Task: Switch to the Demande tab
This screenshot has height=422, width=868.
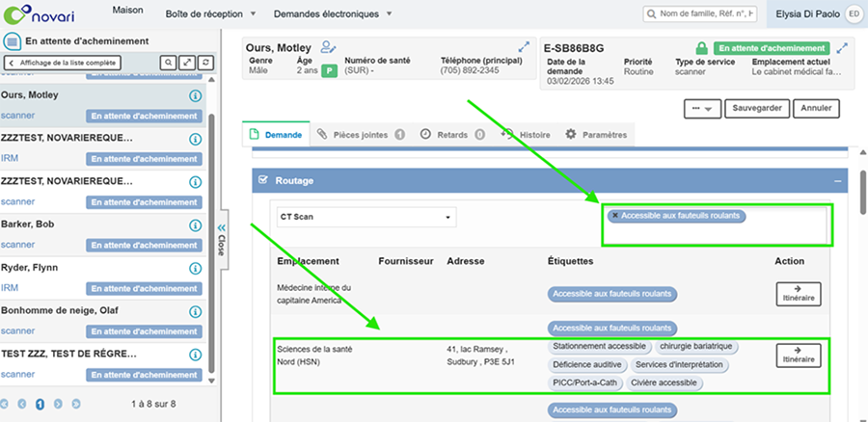Action: 276,134
